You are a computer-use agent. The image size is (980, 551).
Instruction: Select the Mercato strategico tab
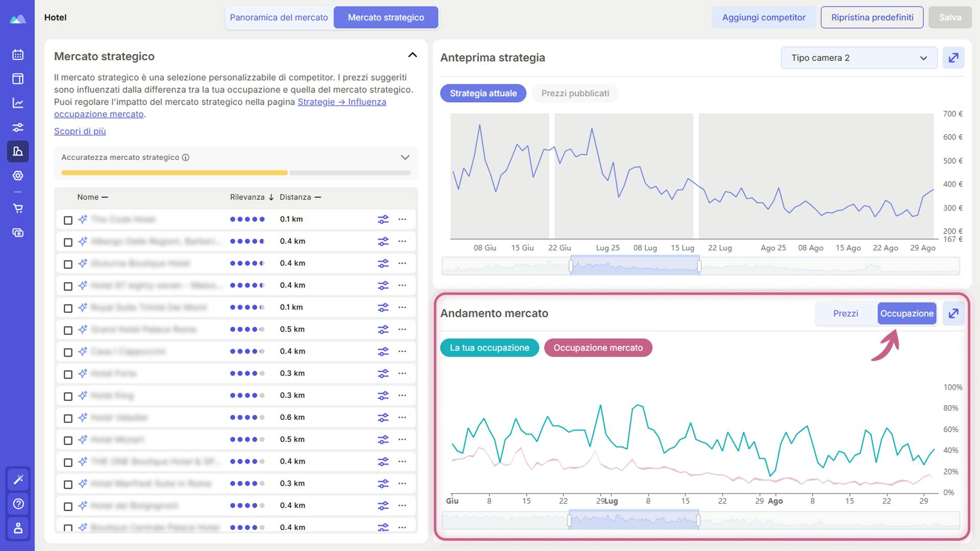(386, 17)
